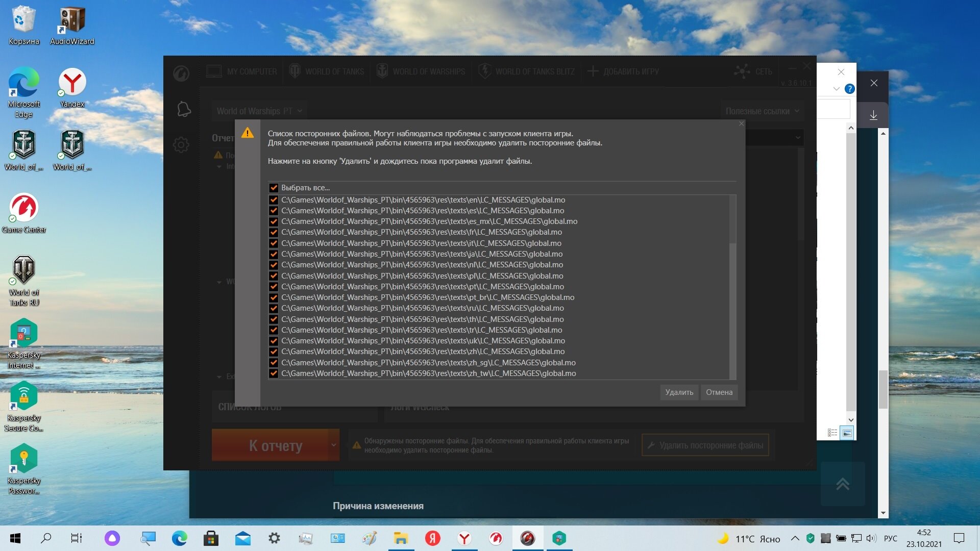
Task: Uncheck the texts\en\LC_MESSAGES\global.mo file
Action: pyautogui.click(x=274, y=200)
